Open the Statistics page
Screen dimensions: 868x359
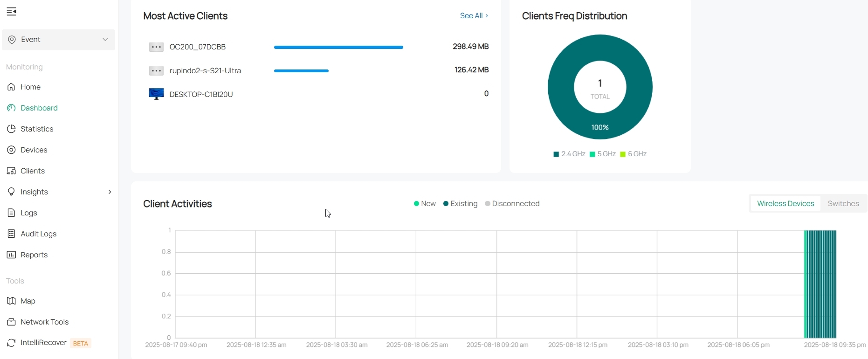37,129
